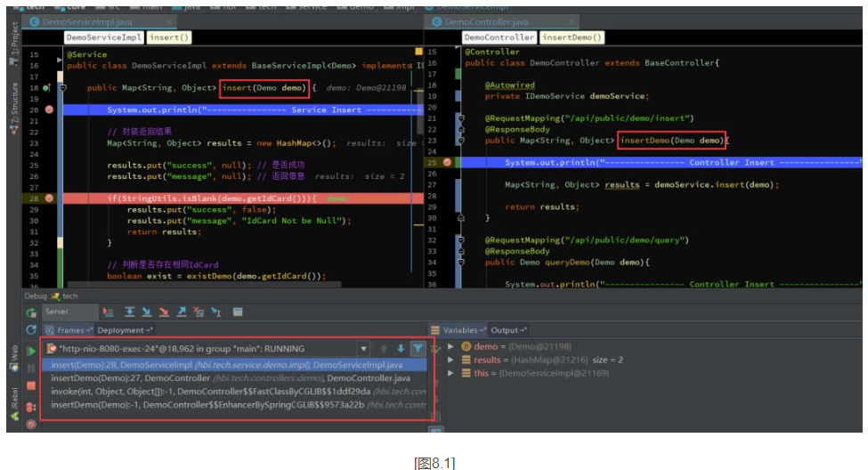
Task: Click the yellow inspection indicator in left editor
Action: click(x=418, y=51)
